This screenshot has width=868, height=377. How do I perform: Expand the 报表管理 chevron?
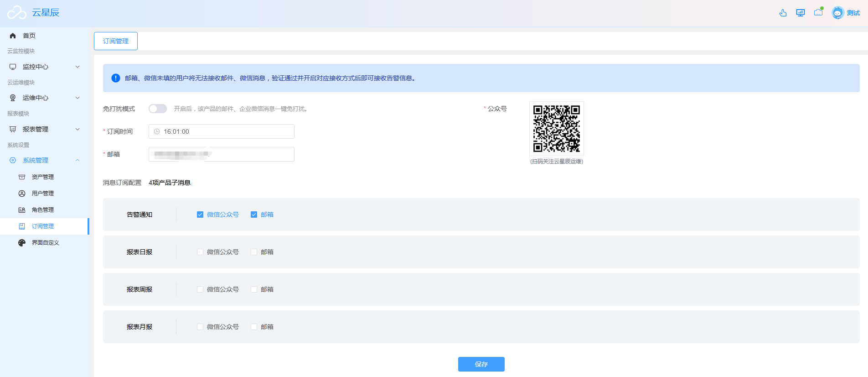click(x=77, y=129)
